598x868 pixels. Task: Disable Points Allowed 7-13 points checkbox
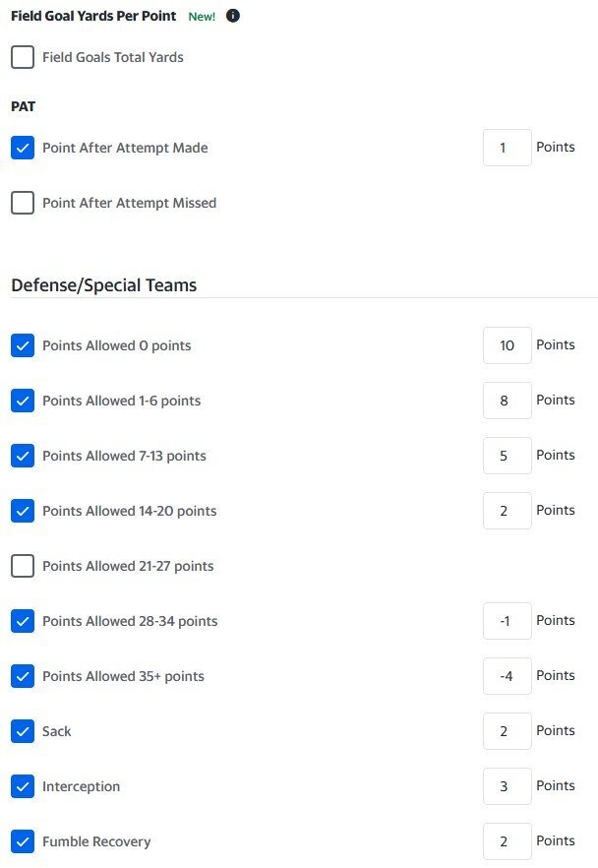pyautogui.click(x=23, y=456)
